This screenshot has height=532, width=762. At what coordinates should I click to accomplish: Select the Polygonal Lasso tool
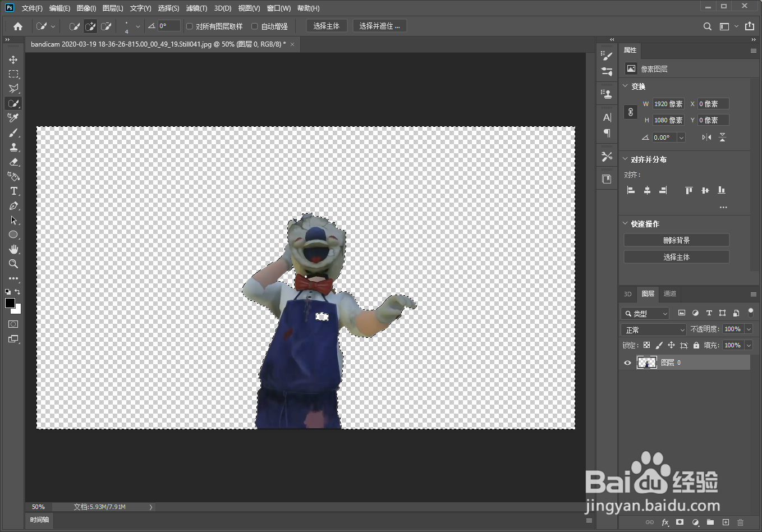click(x=13, y=89)
